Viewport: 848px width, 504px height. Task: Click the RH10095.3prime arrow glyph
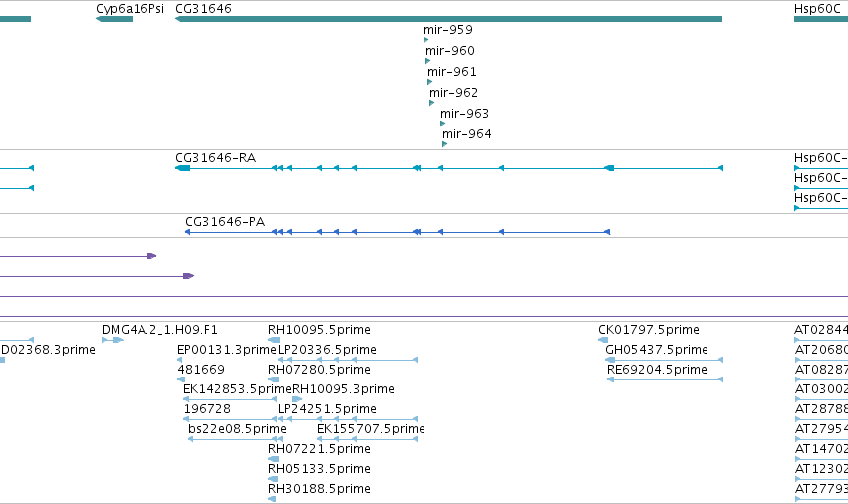[297, 399]
